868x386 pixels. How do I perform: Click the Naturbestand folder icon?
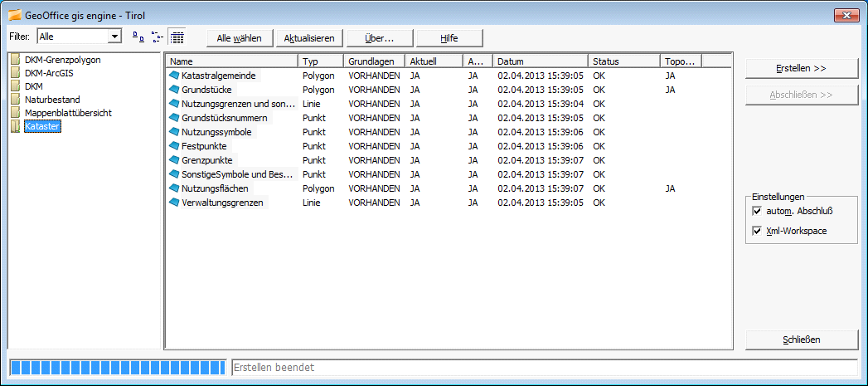click(x=15, y=100)
